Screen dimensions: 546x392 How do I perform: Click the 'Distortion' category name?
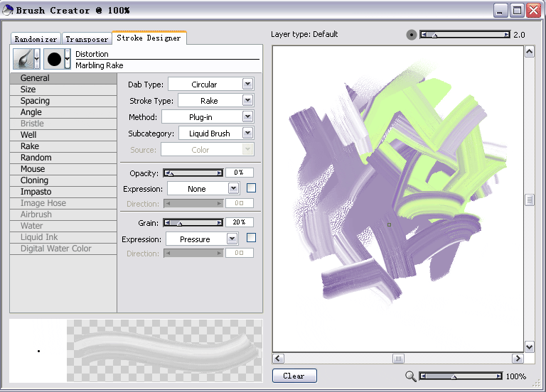click(x=92, y=54)
